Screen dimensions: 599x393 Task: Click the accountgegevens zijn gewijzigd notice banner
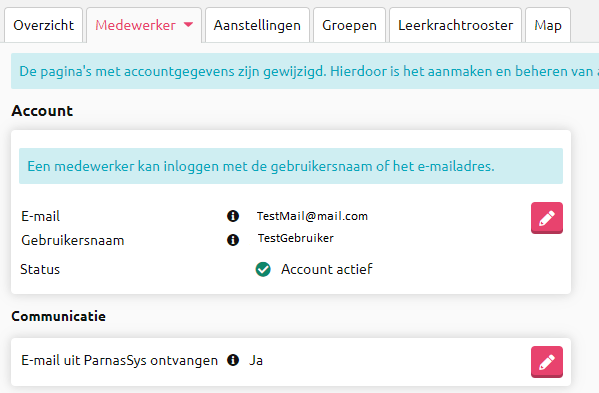click(305, 71)
